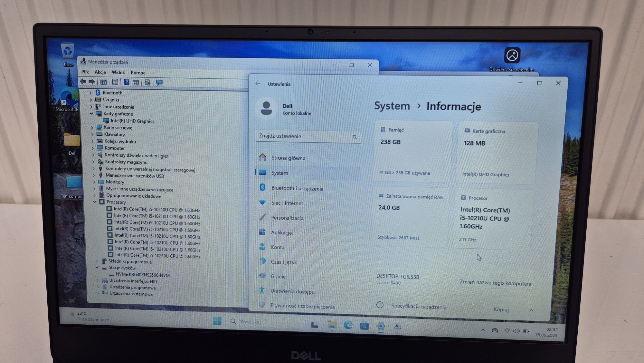Open Widok menu in Menedżer urządzeń
This screenshot has width=644, height=363.
point(118,73)
